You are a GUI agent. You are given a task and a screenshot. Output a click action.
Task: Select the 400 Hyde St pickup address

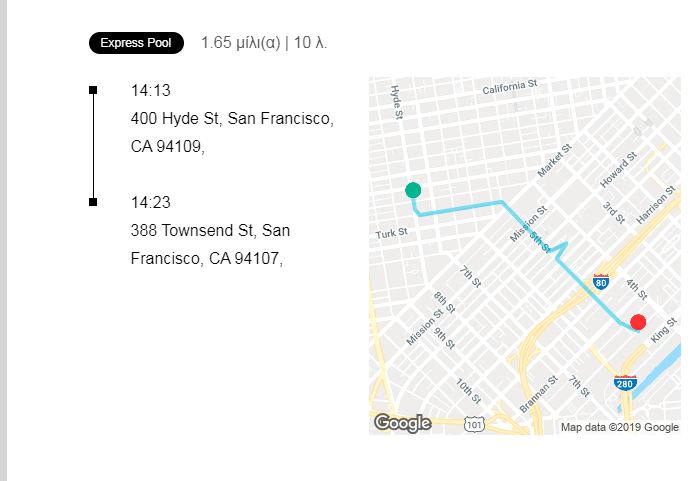coord(232,132)
